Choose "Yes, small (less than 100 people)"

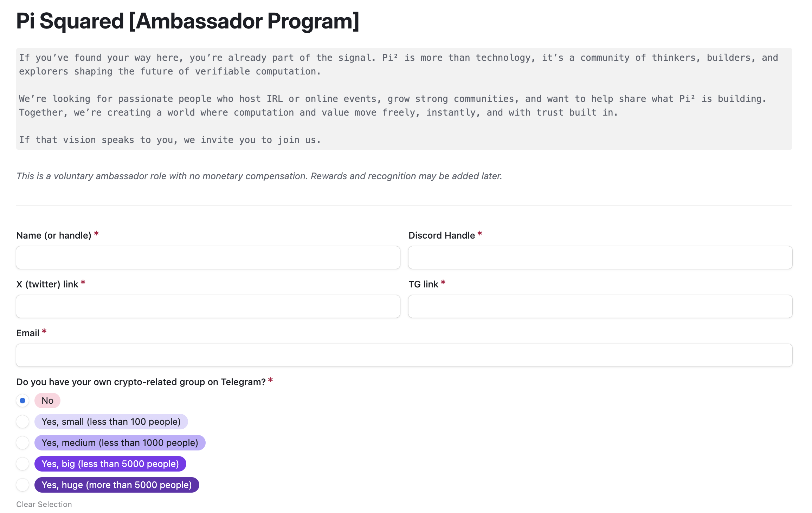click(22, 422)
